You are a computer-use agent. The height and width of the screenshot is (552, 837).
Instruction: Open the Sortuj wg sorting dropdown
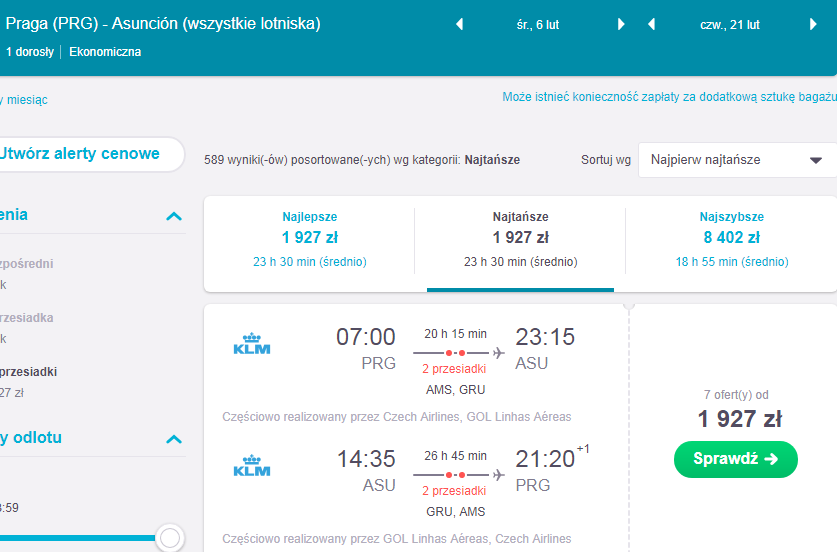(737, 160)
